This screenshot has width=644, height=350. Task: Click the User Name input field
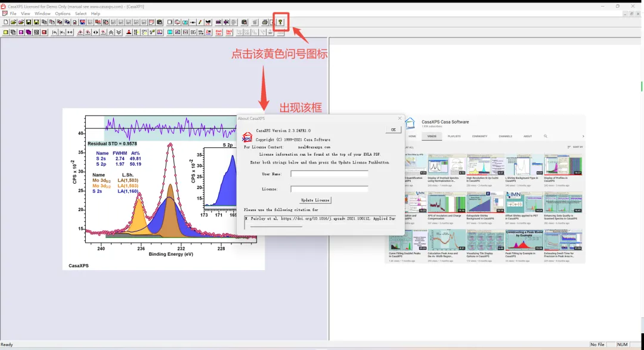[329, 174]
